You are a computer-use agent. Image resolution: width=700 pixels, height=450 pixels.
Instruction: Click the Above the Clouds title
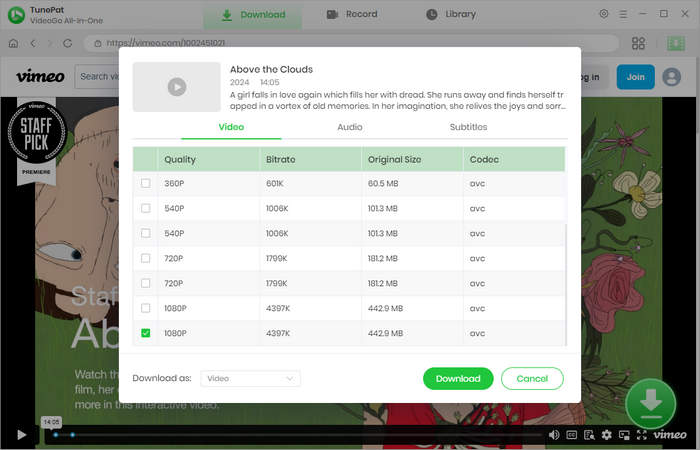pyautogui.click(x=271, y=69)
